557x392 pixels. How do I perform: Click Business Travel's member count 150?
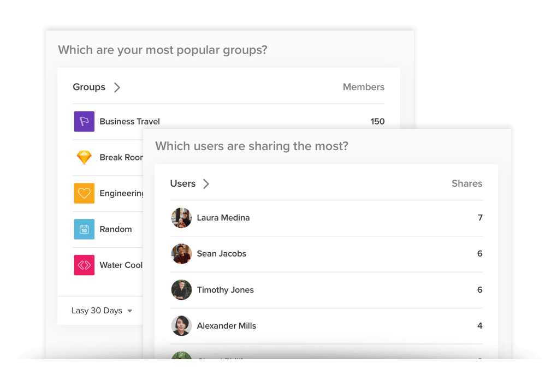coord(377,121)
